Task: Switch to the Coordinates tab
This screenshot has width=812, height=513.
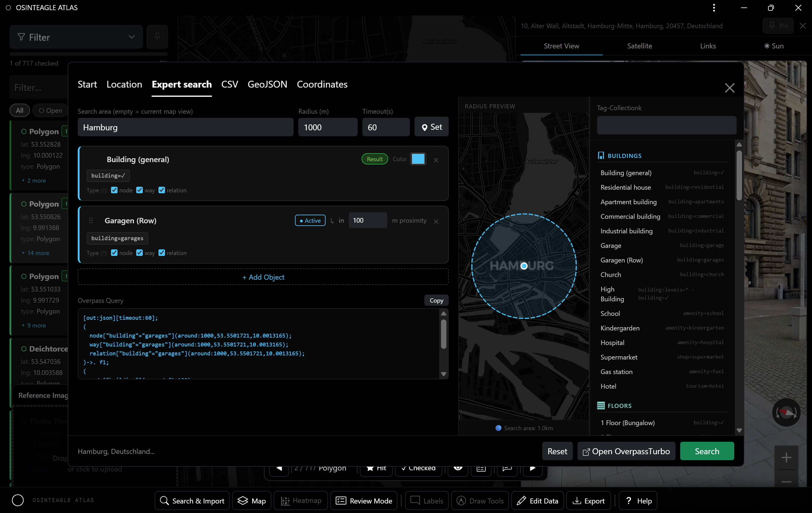Action: pos(322,84)
